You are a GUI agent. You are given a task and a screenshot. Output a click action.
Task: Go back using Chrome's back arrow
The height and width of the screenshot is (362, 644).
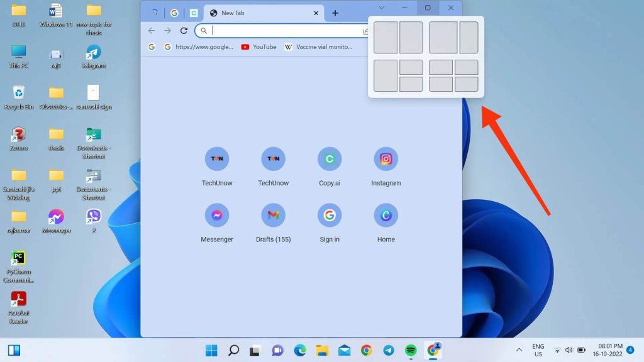click(152, 30)
